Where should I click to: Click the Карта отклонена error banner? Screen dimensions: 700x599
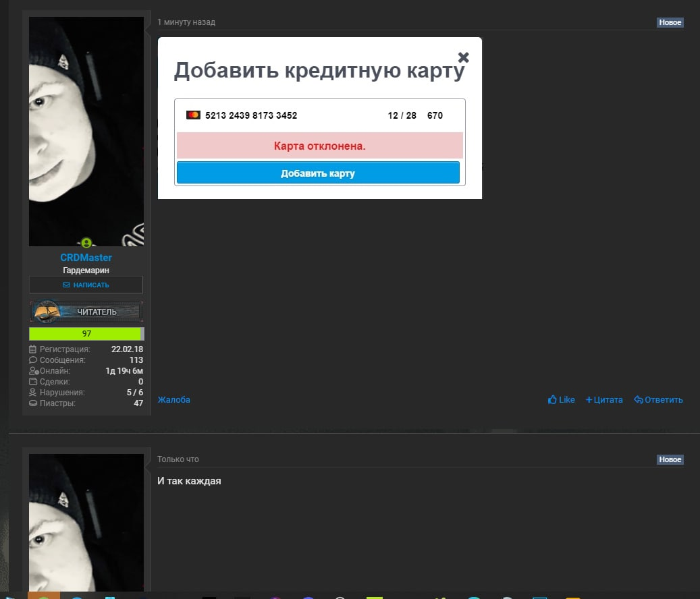pos(320,146)
